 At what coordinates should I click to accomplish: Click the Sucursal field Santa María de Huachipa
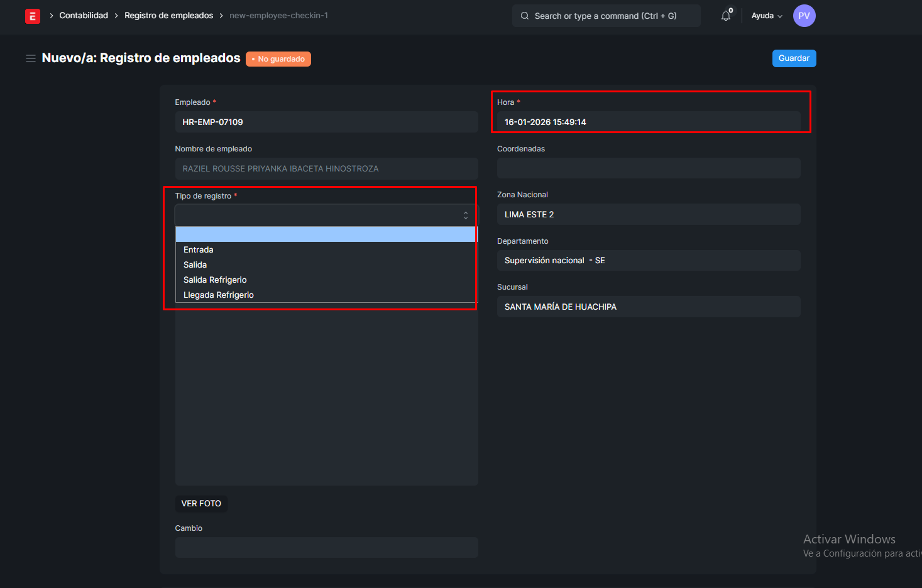[x=648, y=307]
